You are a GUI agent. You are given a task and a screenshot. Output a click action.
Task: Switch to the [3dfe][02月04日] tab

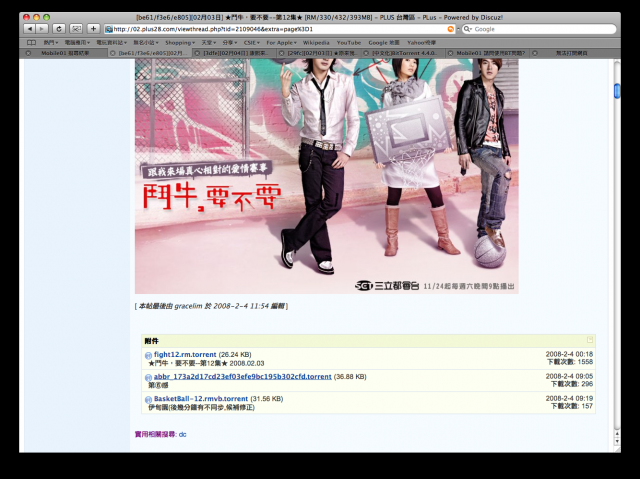(x=235, y=53)
